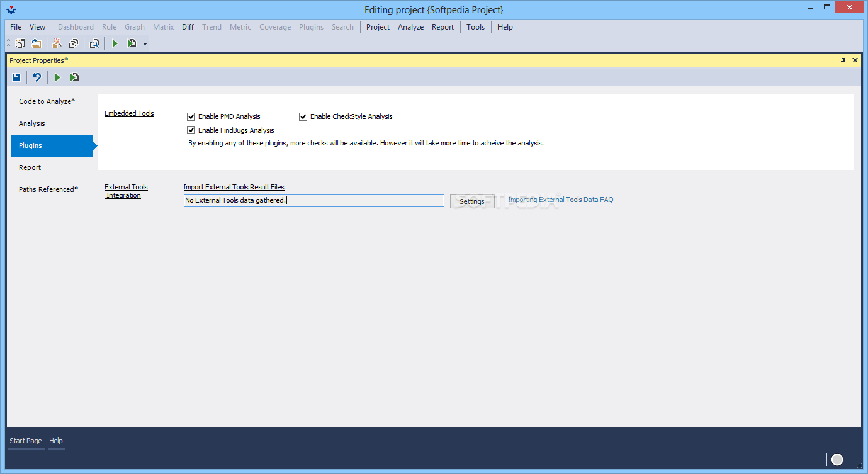Click Import External Tools Result Files label

[x=234, y=187]
